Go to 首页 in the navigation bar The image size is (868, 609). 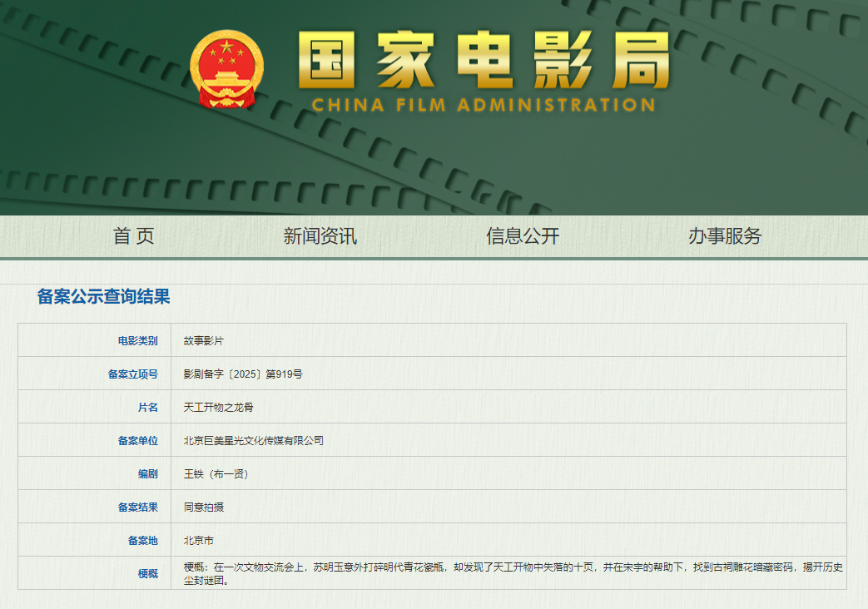(134, 236)
